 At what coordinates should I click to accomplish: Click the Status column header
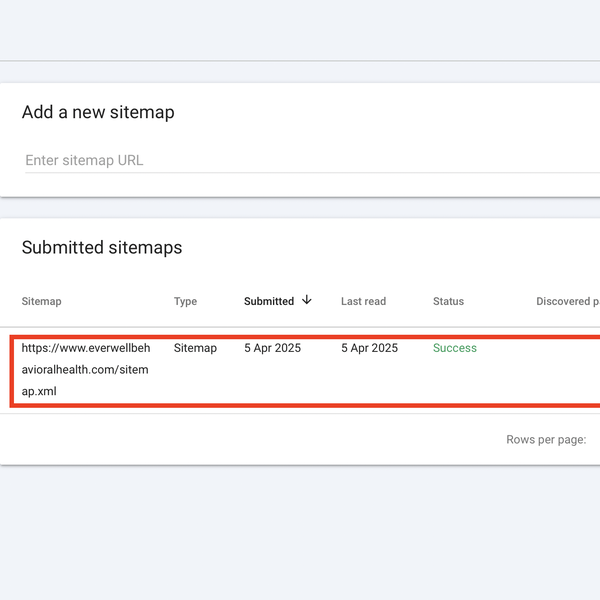pyautogui.click(x=448, y=301)
